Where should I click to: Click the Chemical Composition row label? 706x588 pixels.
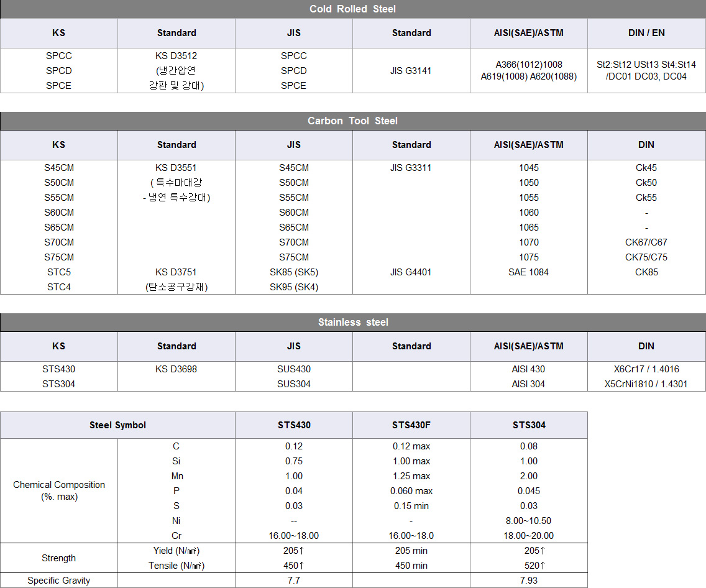coord(59,491)
